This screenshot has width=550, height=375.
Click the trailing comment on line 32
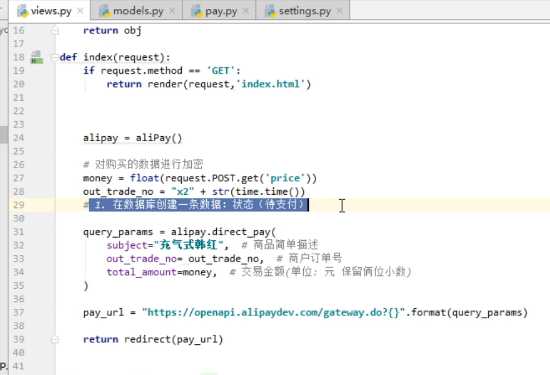(280, 245)
